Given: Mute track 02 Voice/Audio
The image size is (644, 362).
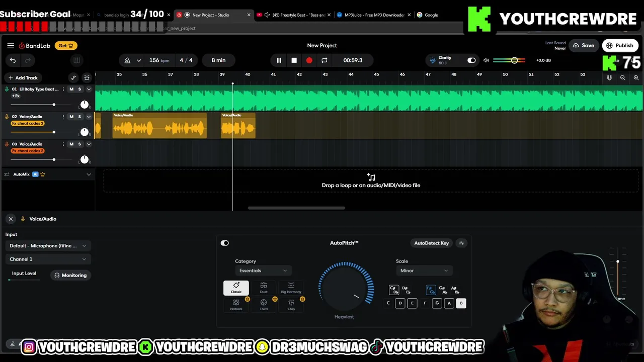Looking at the screenshot, I should tap(71, 117).
